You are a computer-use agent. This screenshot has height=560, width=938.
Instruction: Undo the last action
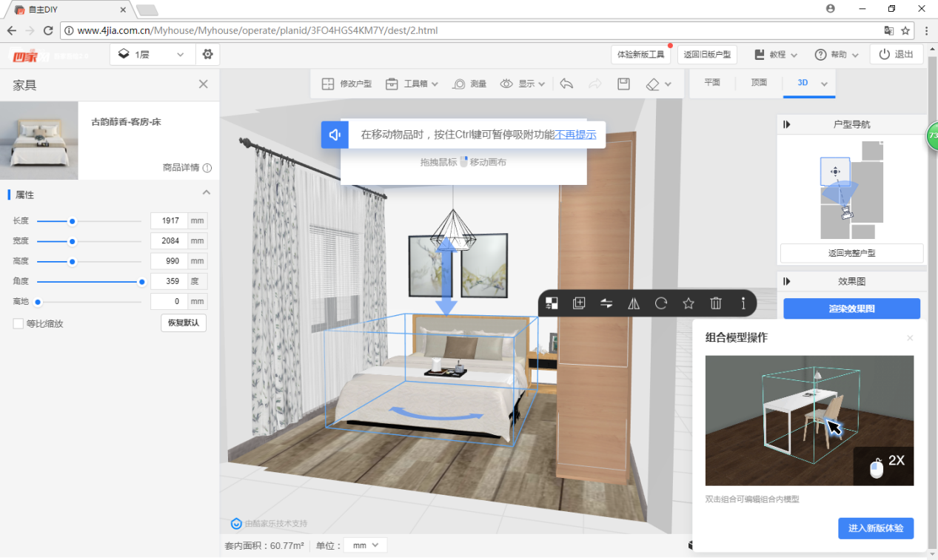pyautogui.click(x=566, y=84)
